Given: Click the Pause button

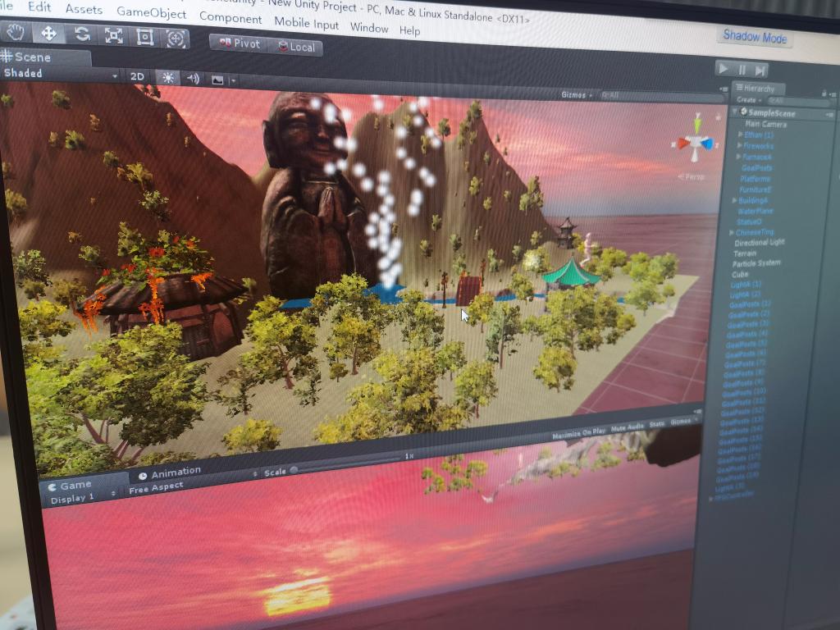Looking at the screenshot, I should point(742,70).
